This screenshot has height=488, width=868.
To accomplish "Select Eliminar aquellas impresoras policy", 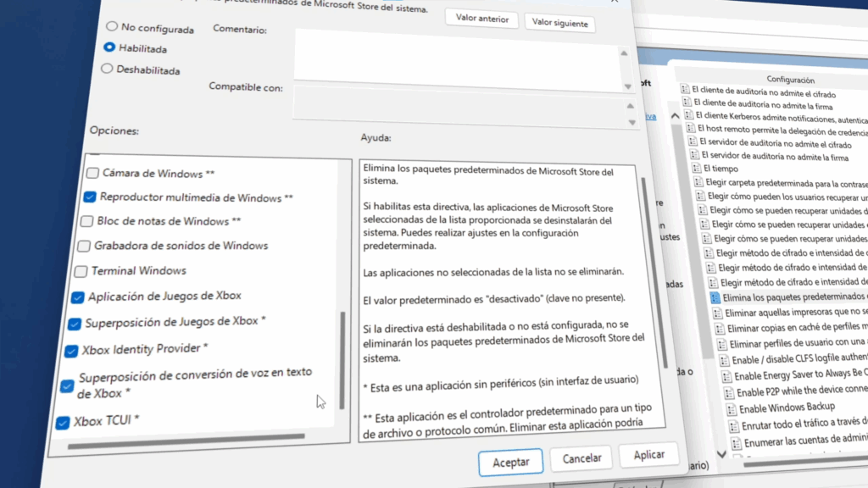I will coord(796,312).
